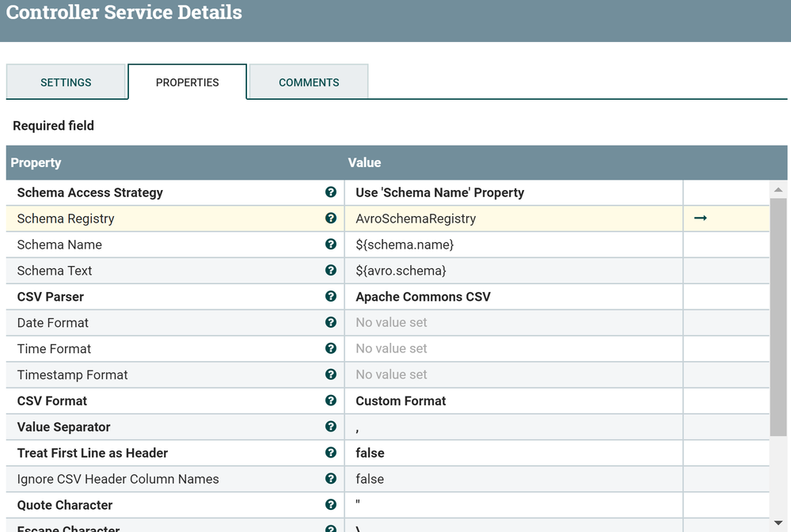Click the Schema Name help question mark

click(x=331, y=245)
